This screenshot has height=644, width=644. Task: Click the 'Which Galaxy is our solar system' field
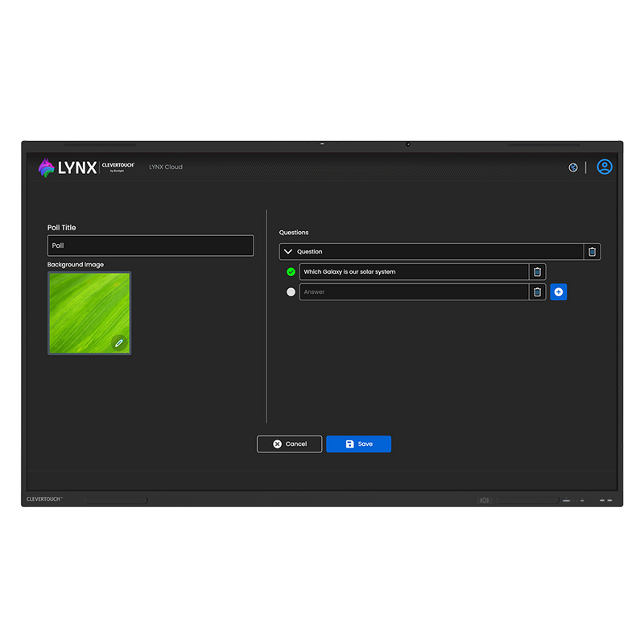(414, 272)
